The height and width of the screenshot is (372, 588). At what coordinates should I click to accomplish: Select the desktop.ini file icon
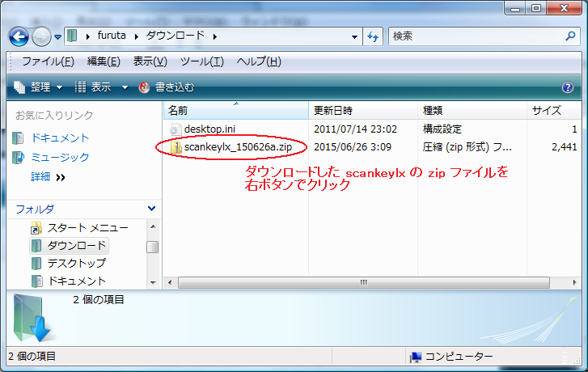point(176,129)
